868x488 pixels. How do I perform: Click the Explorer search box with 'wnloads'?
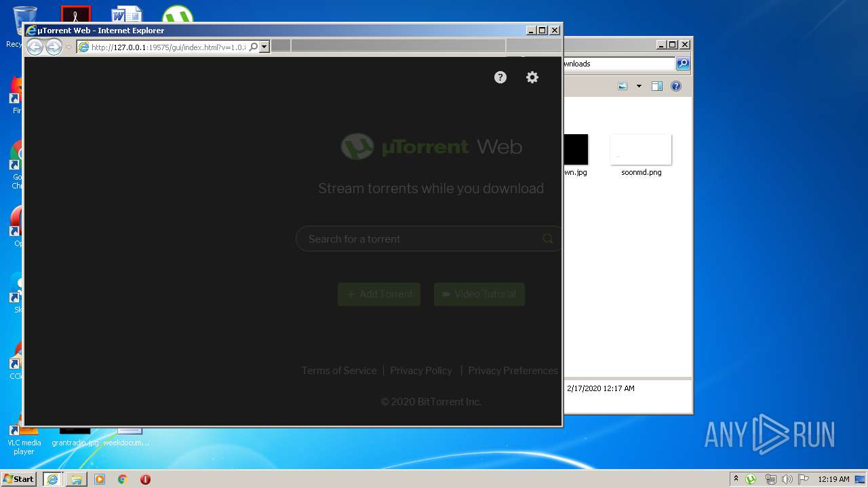(618, 64)
